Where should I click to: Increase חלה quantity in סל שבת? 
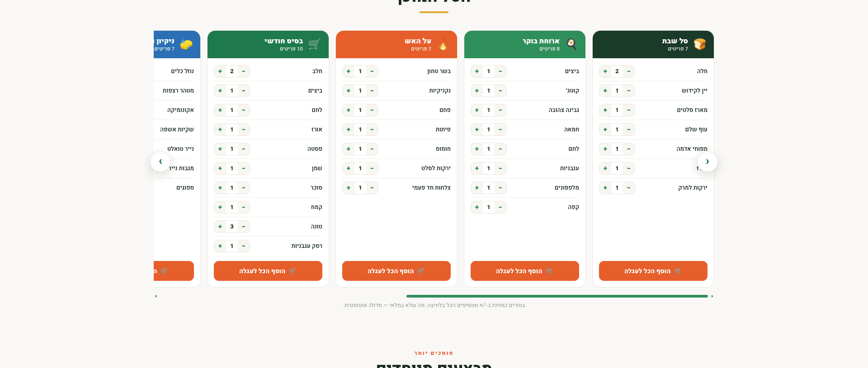(605, 71)
